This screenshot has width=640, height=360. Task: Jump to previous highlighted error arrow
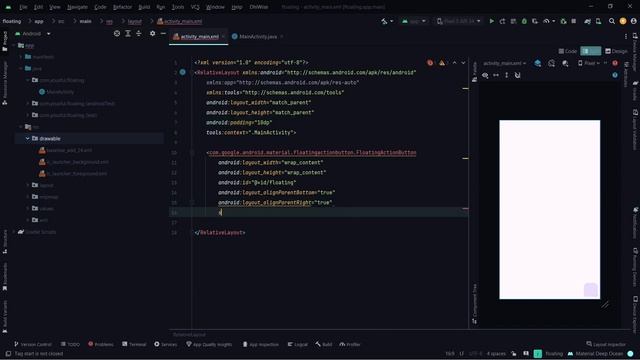click(454, 63)
